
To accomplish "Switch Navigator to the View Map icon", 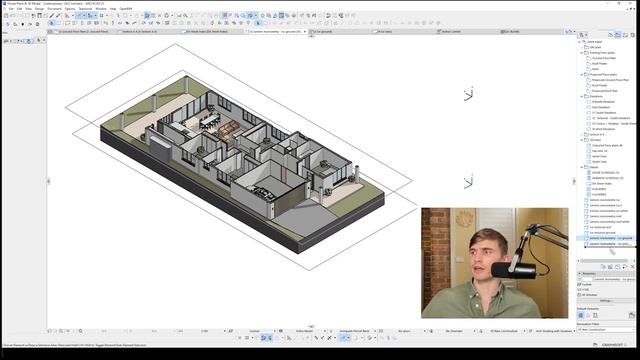I will click(x=618, y=35).
